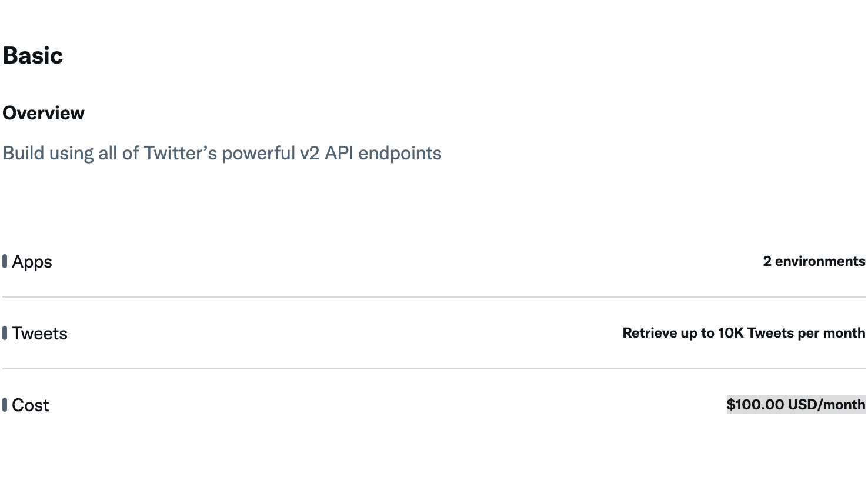The width and height of the screenshot is (868, 480).
Task: Click the bullet marker beside Cost
Action: pos(5,405)
